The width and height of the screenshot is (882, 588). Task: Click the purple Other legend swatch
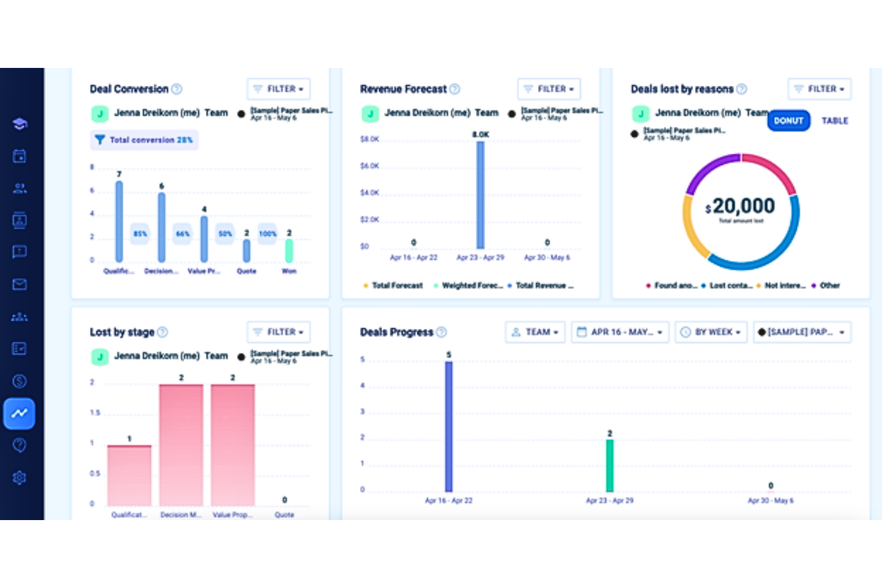[x=813, y=285]
